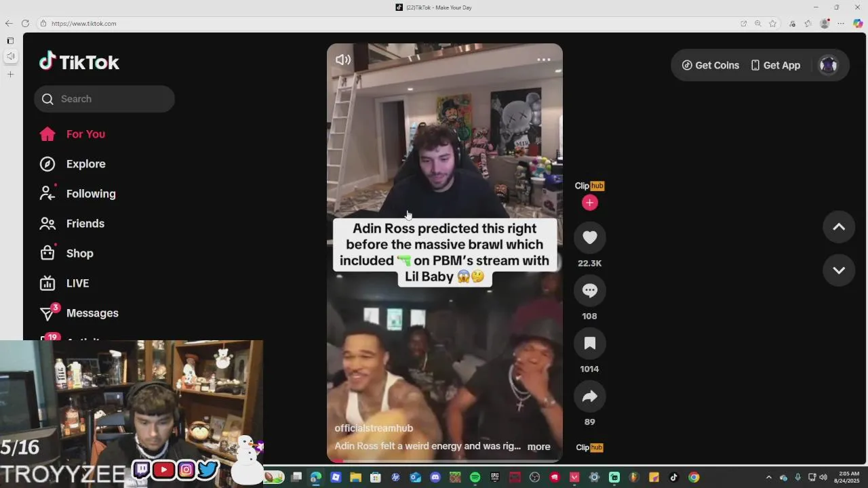Open Outlook from the taskbar
Viewport: 868px width, 488px height.
(x=415, y=477)
